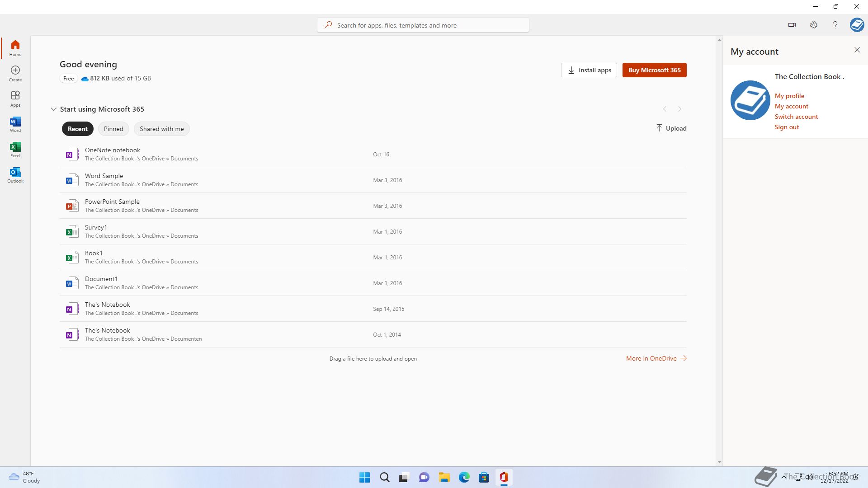868x488 pixels.
Task: Open the help question mark icon
Action: coord(835,25)
